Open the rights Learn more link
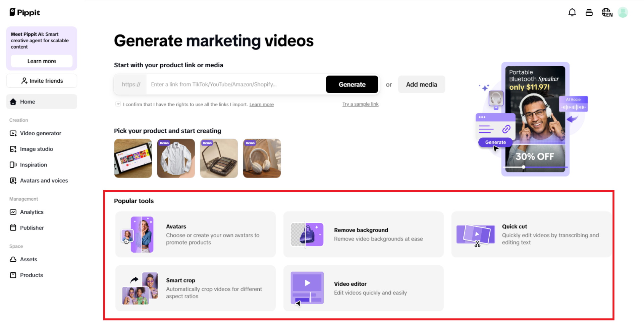Image resolution: width=644 pixels, height=335 pixels. (x=262, y=105)
